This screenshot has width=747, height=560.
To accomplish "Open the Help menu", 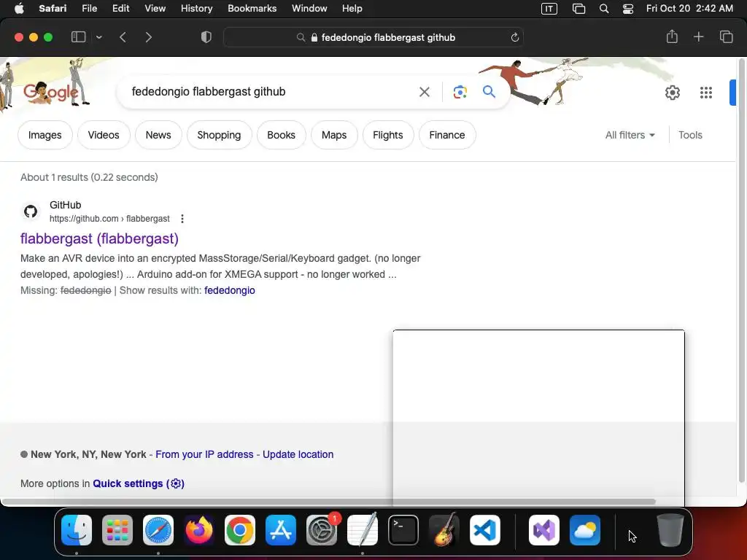I will pos(352,9).
